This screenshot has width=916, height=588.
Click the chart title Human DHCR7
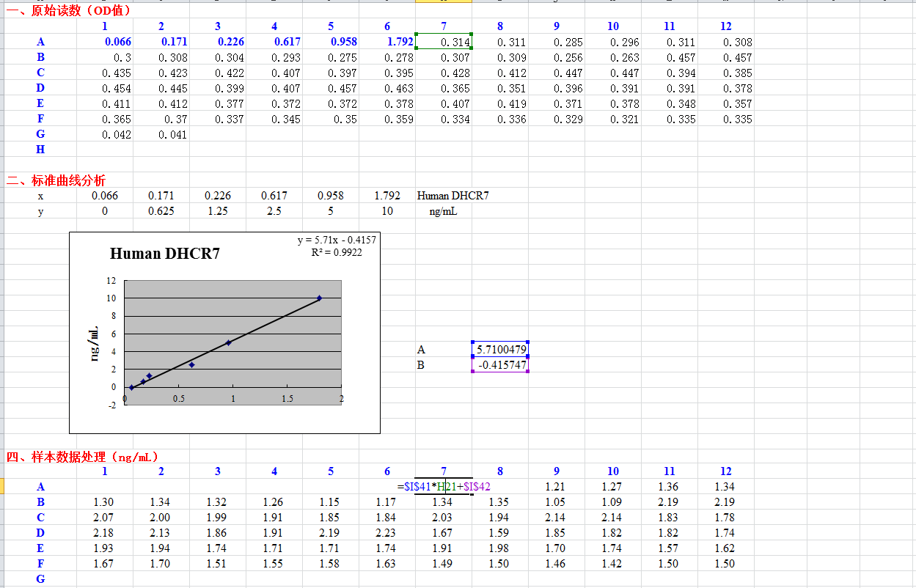[x=165, y=254]
